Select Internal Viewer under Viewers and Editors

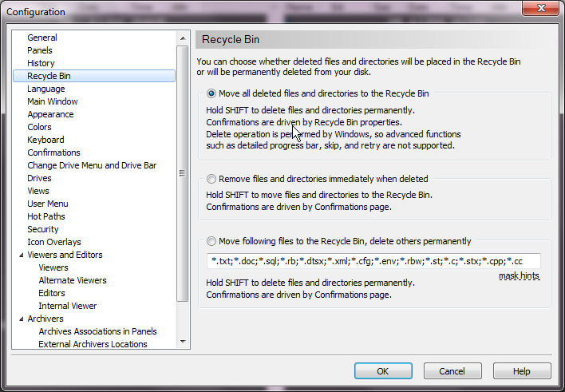[67, 306]
